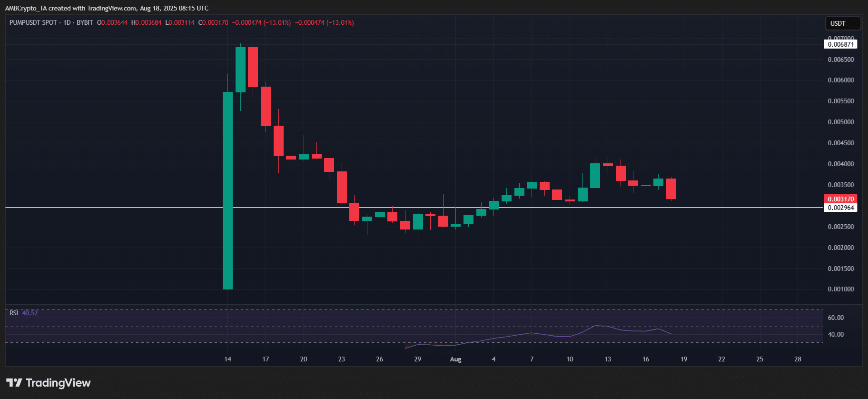
Task: Click the TradingView logo icon
Action: click(x=14, y=383)
